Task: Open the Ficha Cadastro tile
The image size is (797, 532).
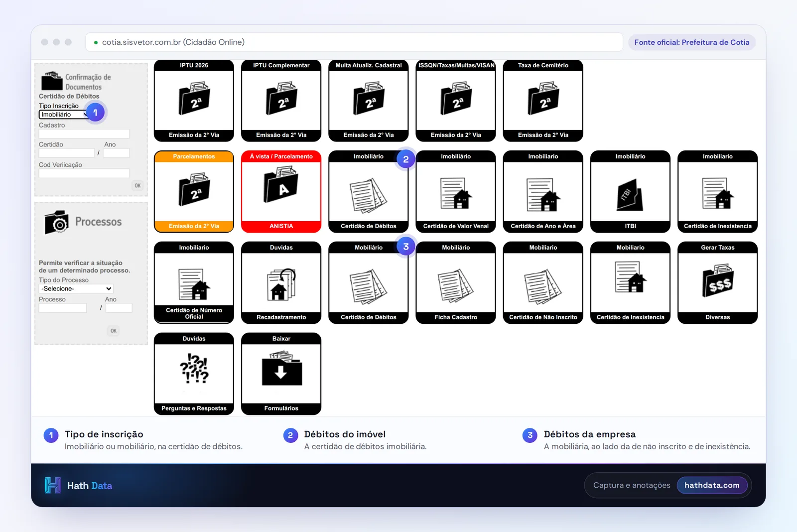Action: [x=456, y=283]
